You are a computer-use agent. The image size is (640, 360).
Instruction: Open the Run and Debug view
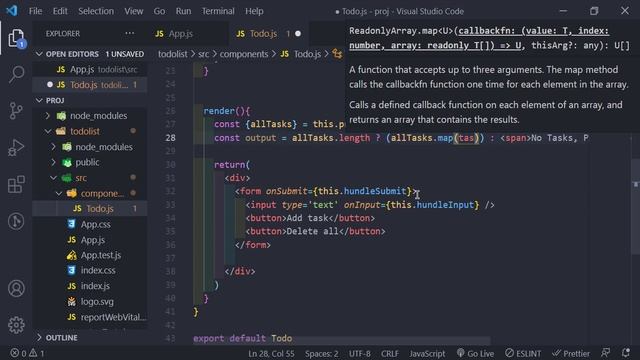16,148
